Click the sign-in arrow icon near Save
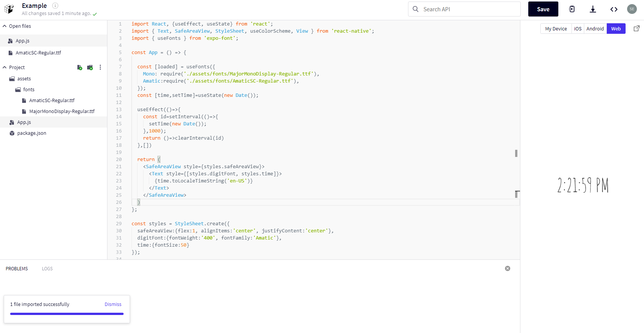The width and height of the screenshot is (644, 333). tap(572, 9)
